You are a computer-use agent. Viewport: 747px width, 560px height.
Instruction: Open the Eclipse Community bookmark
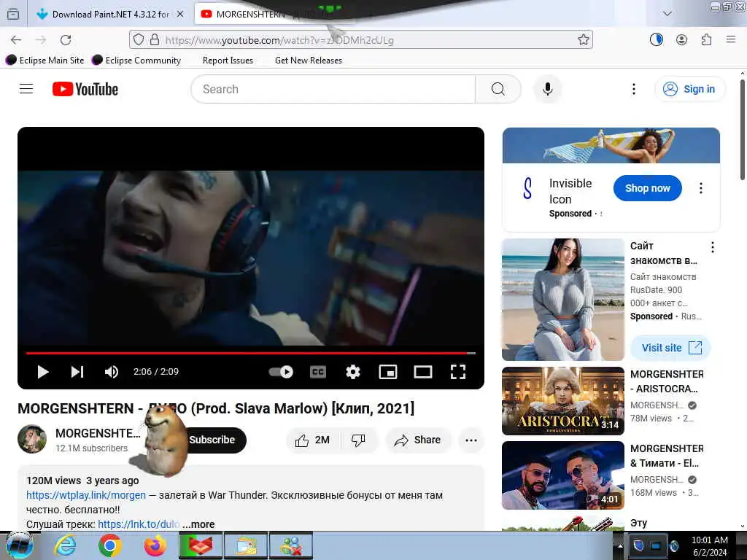coord(136,60)
